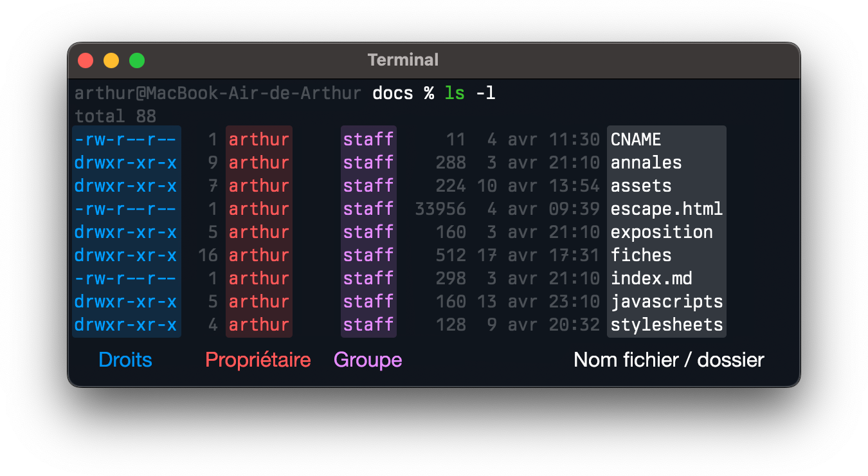The height and width of the screenshot is (476, 868).
Task: Click the blue Droits label
Action: pos(125,360)
